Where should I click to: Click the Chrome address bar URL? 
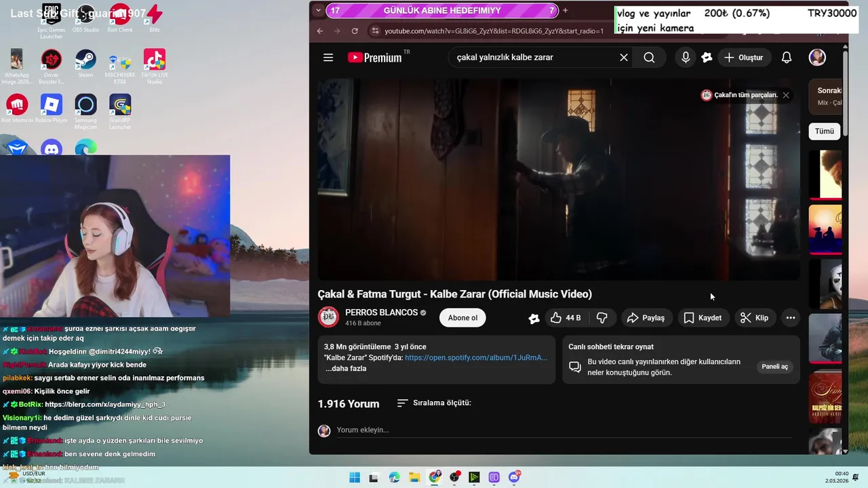coord(494,31)
